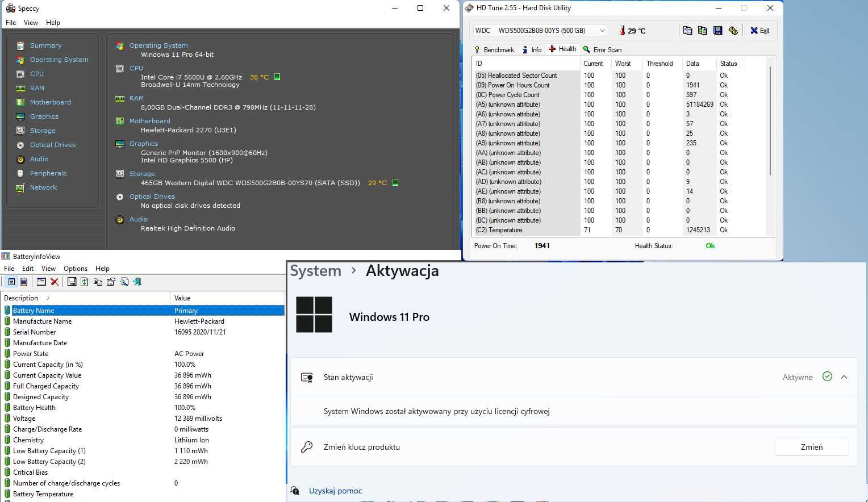The width and height of the screenshot is (868, 502).
Task: Open Graphics in Speccy sidebar
Action: 44,116
